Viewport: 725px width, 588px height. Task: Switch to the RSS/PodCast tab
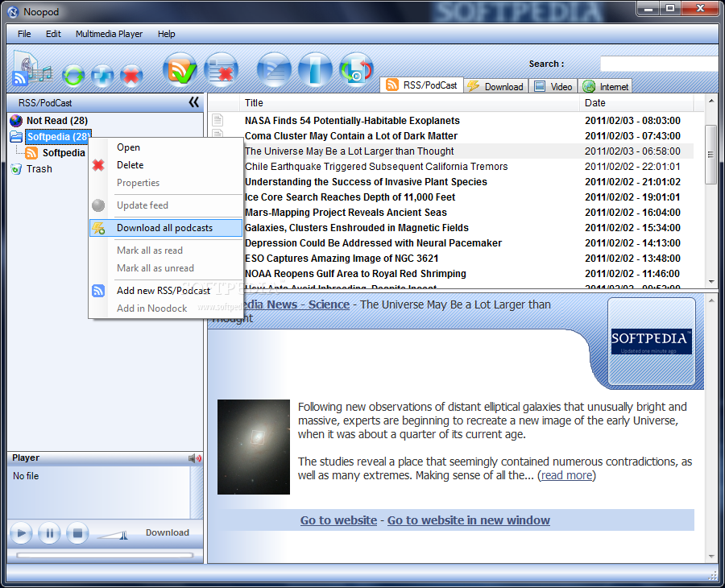click(421, 85)
